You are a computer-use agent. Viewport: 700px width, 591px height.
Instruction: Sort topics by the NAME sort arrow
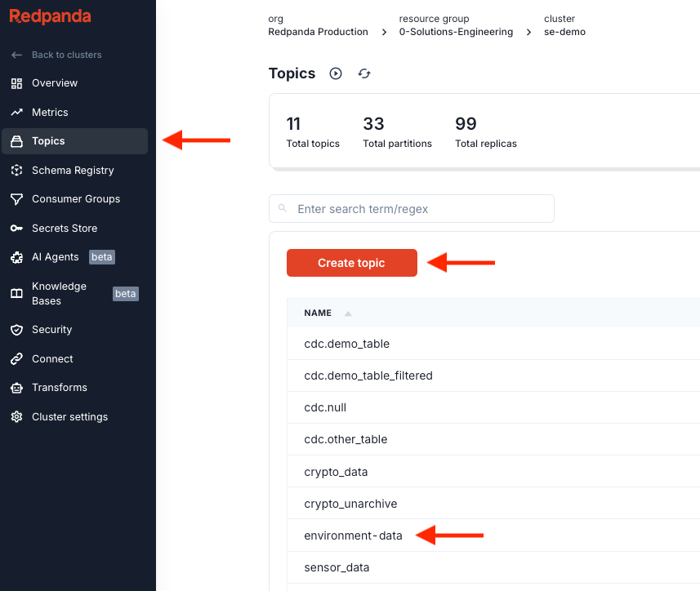click(x=348, y=313)
